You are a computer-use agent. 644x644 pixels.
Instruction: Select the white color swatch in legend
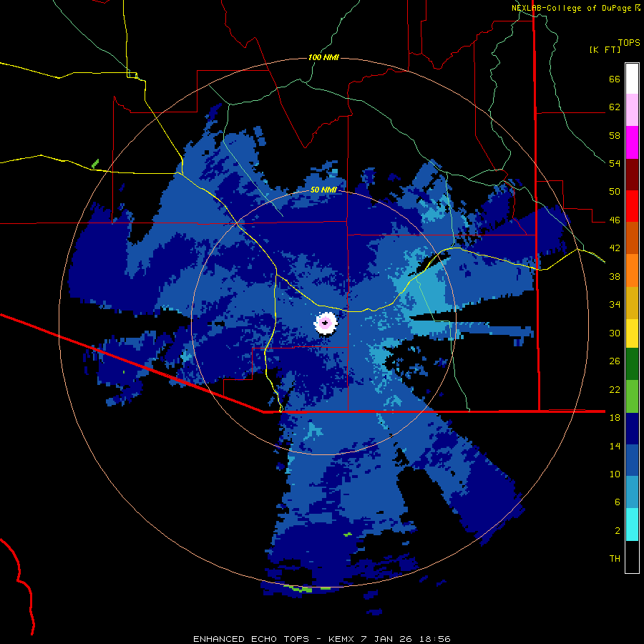click(632, 79)
